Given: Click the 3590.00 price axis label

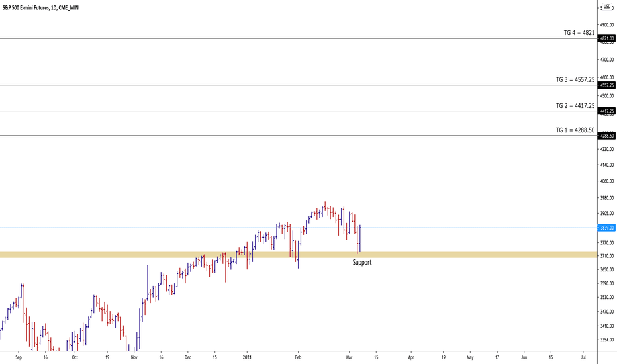Looking at the screenshot, I should (x=607, y=283).
